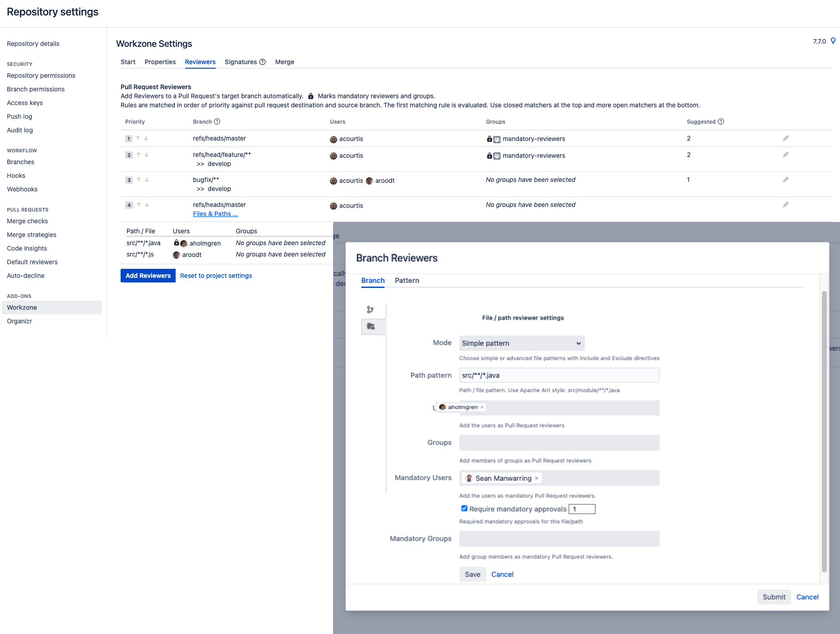Remove aholmgren from users field
The height and width of the screenshot is (634, 840).
[482, 407]
